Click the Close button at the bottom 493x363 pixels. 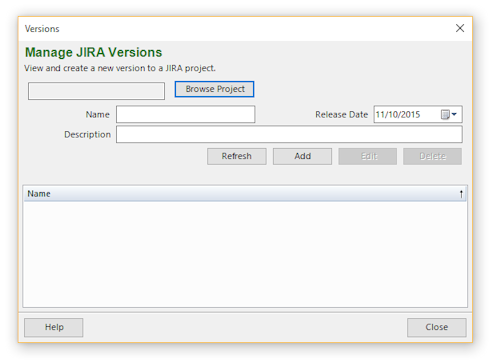(x=437, y=327)
